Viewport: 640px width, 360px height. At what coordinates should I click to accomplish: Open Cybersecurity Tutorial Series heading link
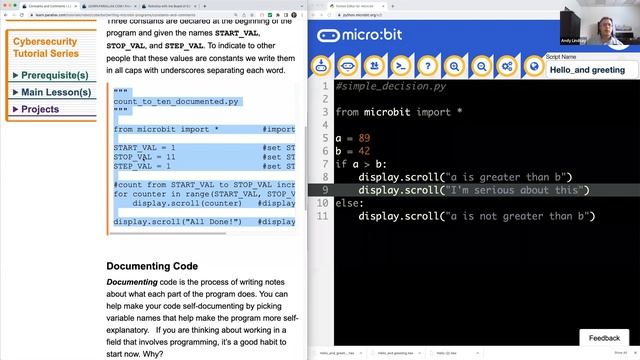pyautogui.click(x=46, y=47)
